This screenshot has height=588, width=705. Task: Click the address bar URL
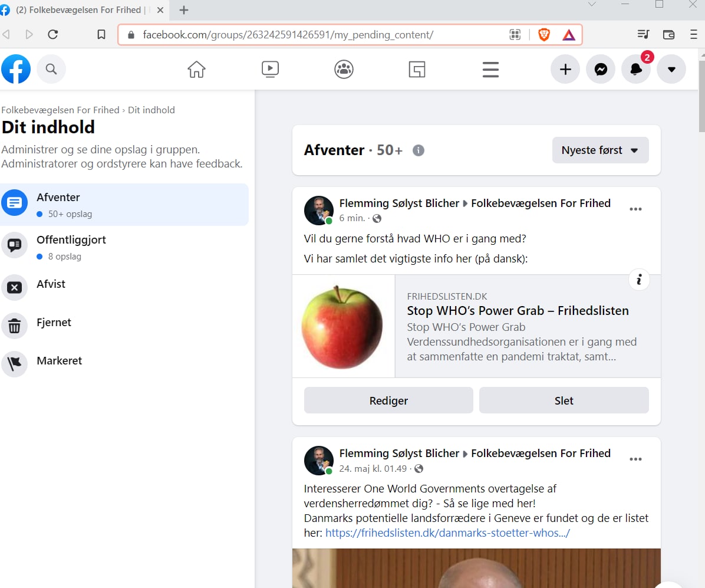point(288,35)
